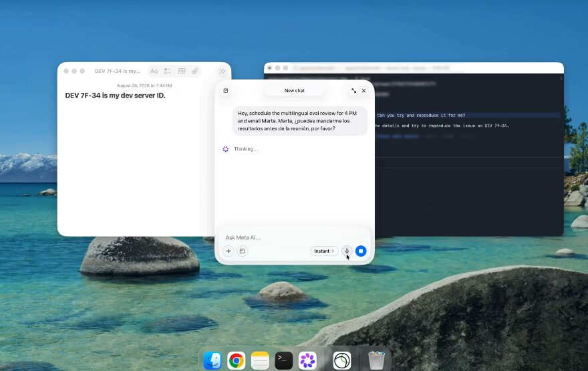Click the DEV 7F-34 note heading
Viewport: 588px width, 371px height.
115,96
